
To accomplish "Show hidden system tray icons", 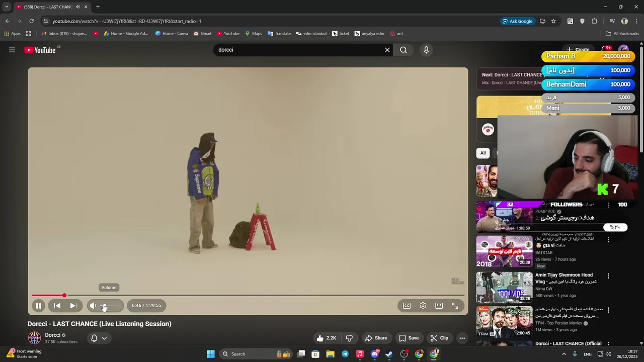I will [563, 354].
